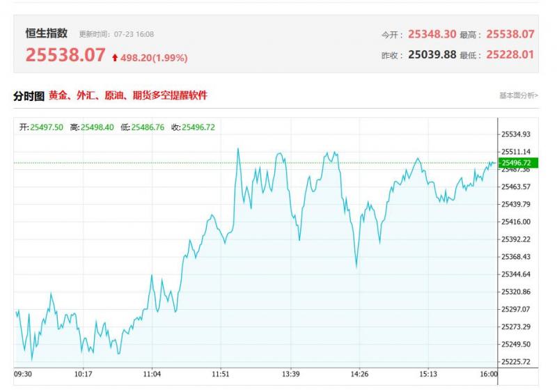
Task: Click the 25249.50 y-axis label
Action: 516,344
